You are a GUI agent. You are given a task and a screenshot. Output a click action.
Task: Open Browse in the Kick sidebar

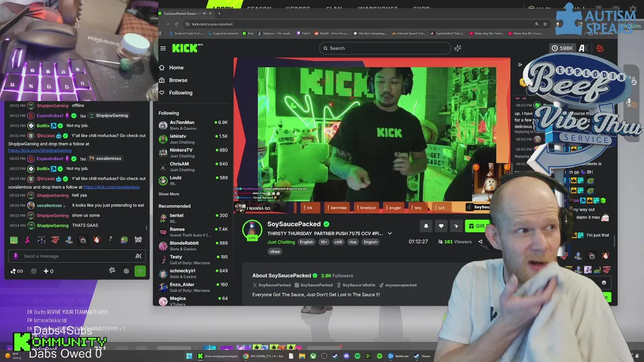173,80
